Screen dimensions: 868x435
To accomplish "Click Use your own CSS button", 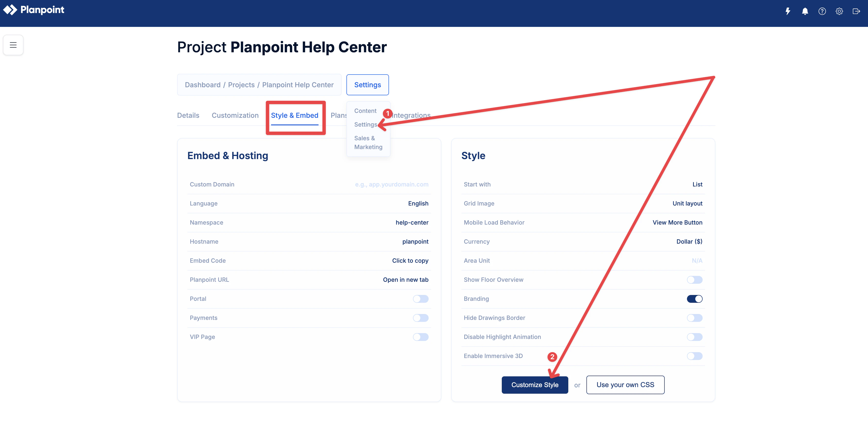I will (x=625, y=385).
